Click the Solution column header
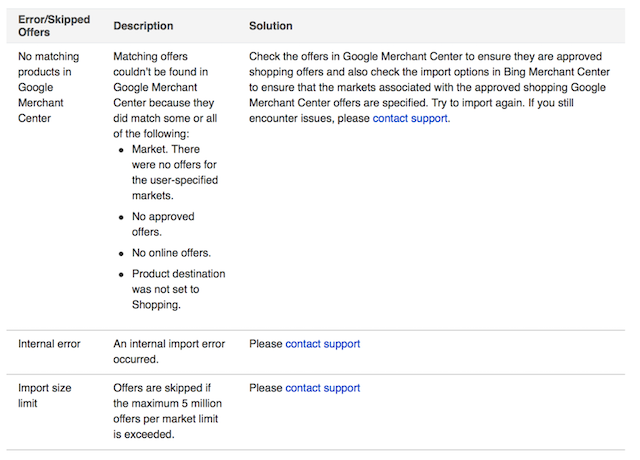This screenshot has width=640, height=460. click(271, 26)
